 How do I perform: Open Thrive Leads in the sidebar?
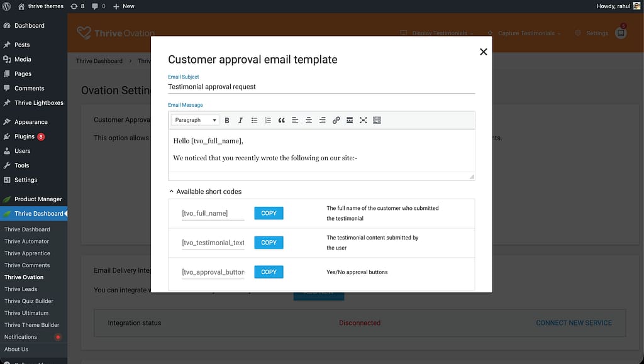tap(21, 289)
